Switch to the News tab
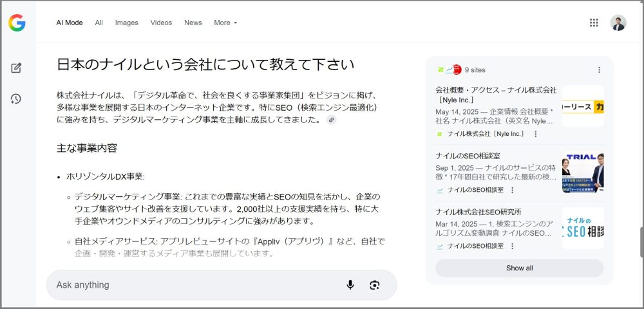644x309 pixels. 193,23
